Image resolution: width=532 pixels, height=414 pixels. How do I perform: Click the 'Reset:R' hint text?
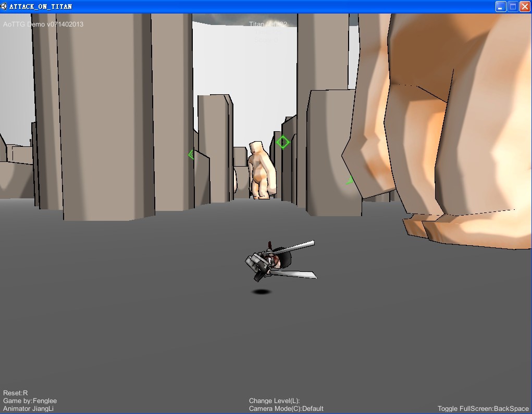(x=15, y=393)
